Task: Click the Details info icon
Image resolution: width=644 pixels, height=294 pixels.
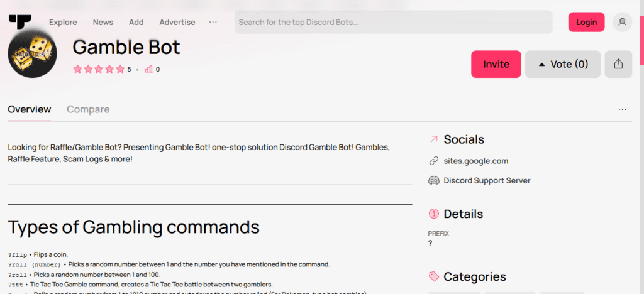Action: [x=433, y=214]
